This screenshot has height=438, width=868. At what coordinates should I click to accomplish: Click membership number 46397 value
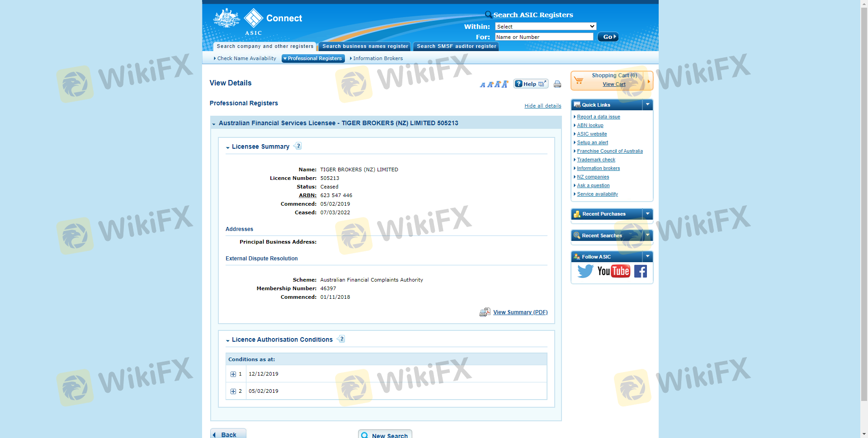[328, 289]
